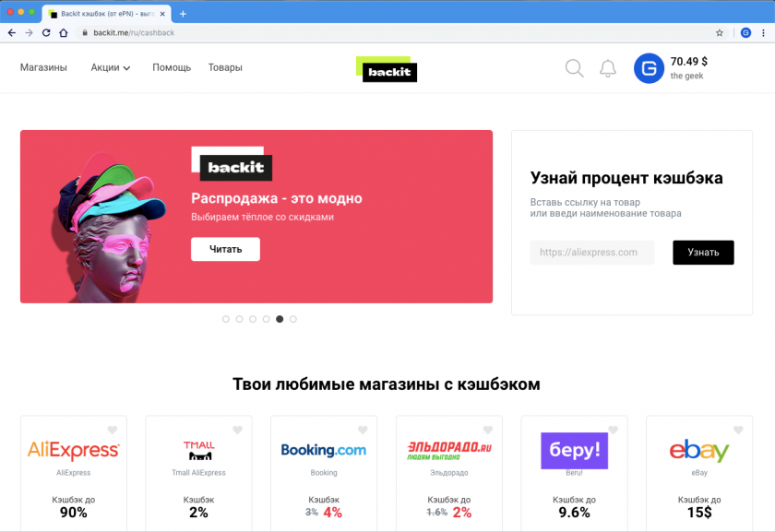Reload the page
The height and width of the screenshot is (532, 775).
(x=46, y=32)
